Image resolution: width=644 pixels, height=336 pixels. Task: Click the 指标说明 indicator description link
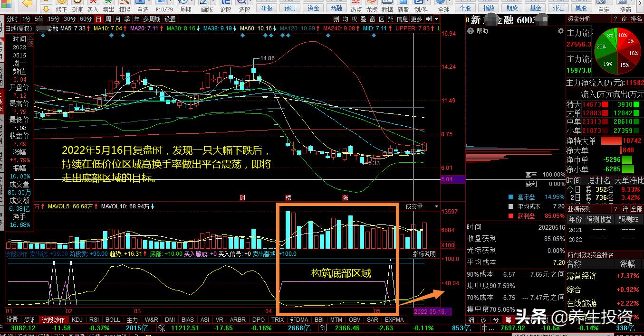click(x=424, y=254)
